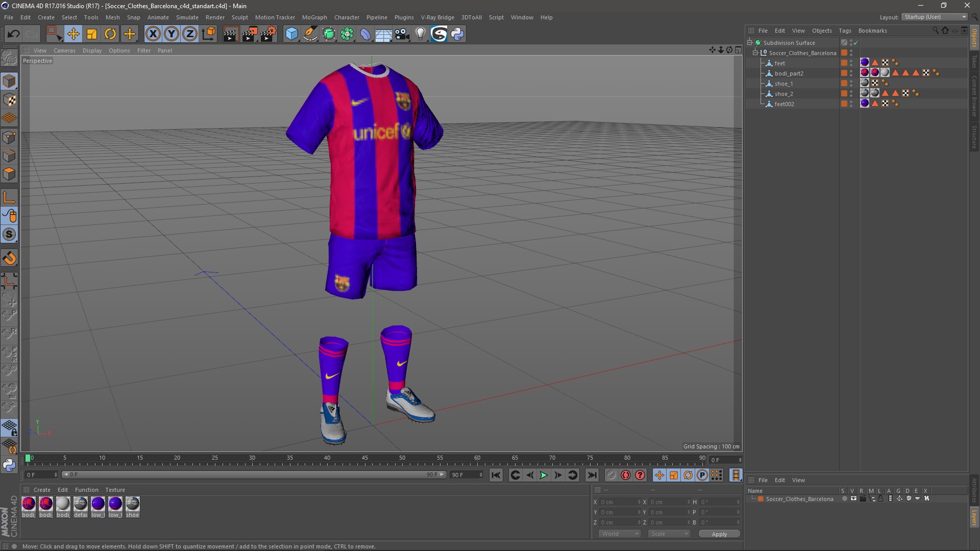Toggle Z axis lock
This screenshot has height=551, width=980.
click(x=190, y=34)
